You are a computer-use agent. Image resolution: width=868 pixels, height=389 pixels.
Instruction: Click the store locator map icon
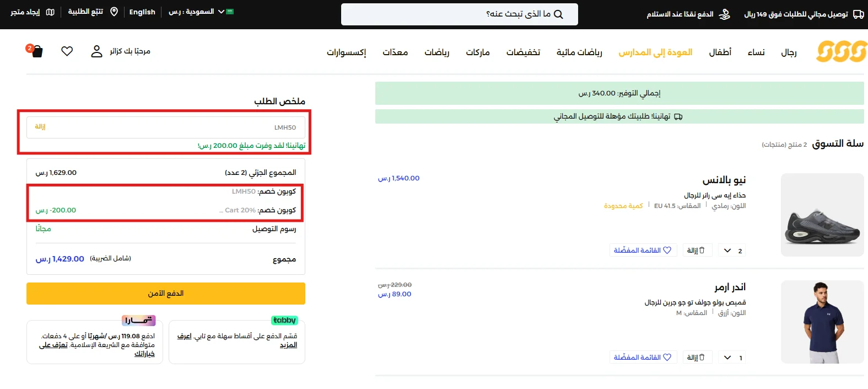(x=50, y=12)
